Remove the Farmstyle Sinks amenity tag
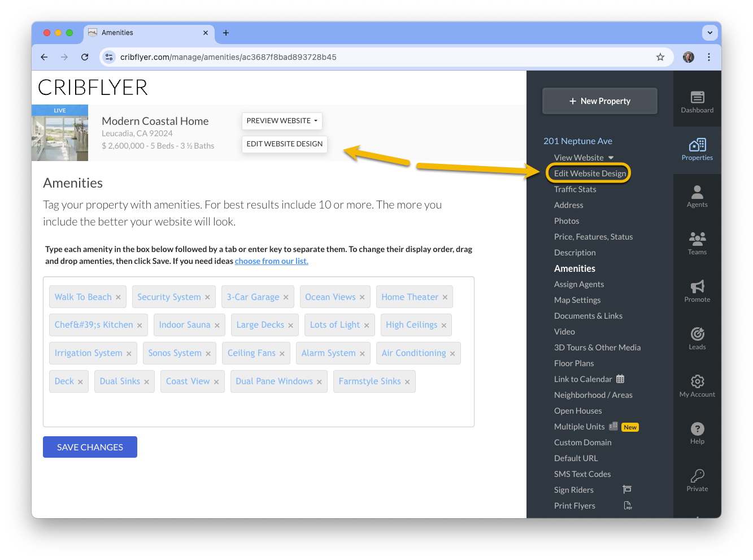The image size is (753, 560). coord(407,382)
